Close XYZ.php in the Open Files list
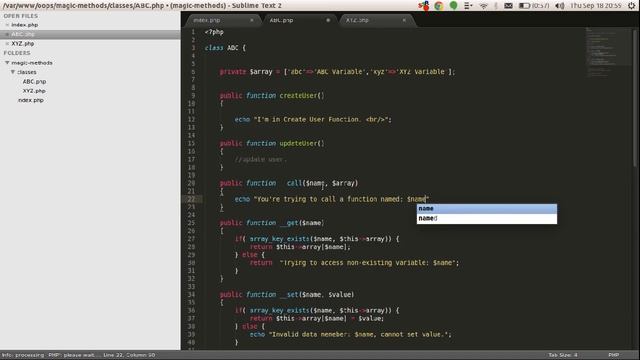 [x=7, y=43]
